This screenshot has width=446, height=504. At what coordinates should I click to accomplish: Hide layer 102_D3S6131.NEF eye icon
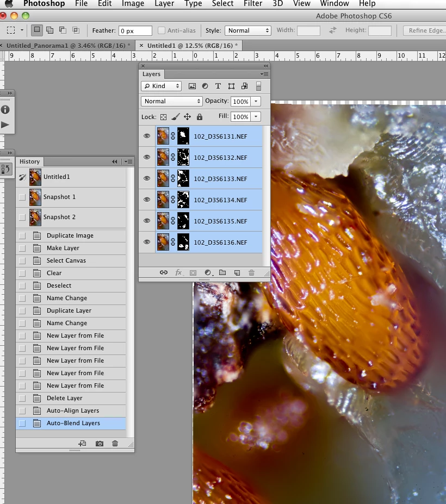pos(147,136)
